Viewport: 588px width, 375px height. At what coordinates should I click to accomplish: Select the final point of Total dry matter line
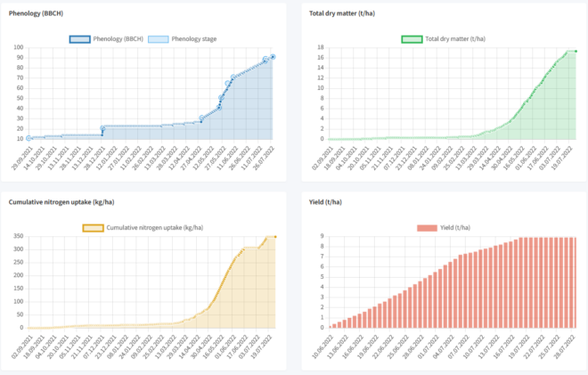coord(576,52)
